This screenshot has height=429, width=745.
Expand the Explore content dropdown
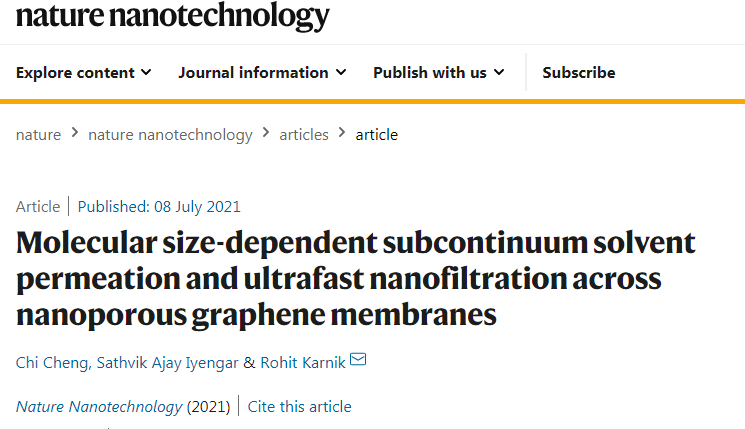pos(84,72)
